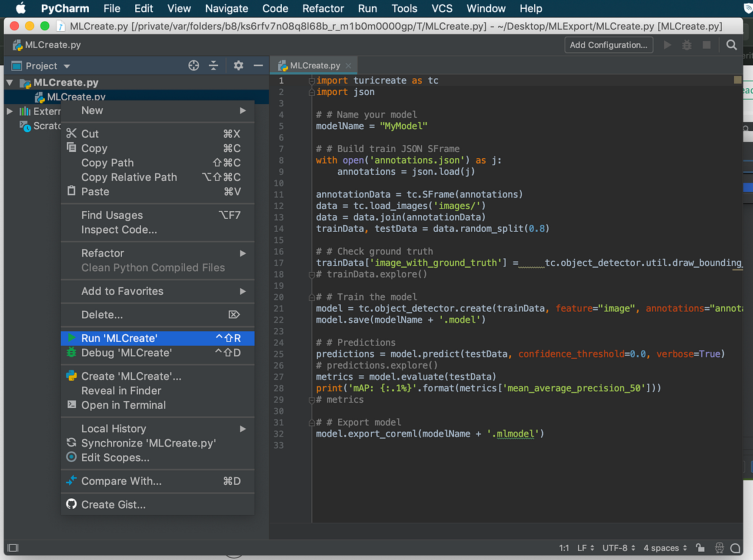753x560 pixels.
Task: Switch to MLCreate.py editor tab
Action: click(x=315, y=66)
